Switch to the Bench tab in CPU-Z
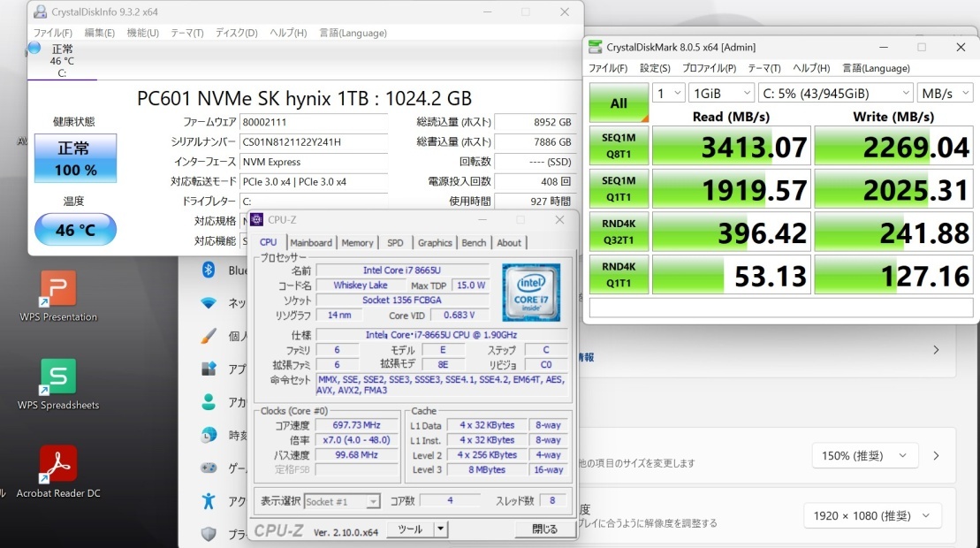 pos(474,242)
